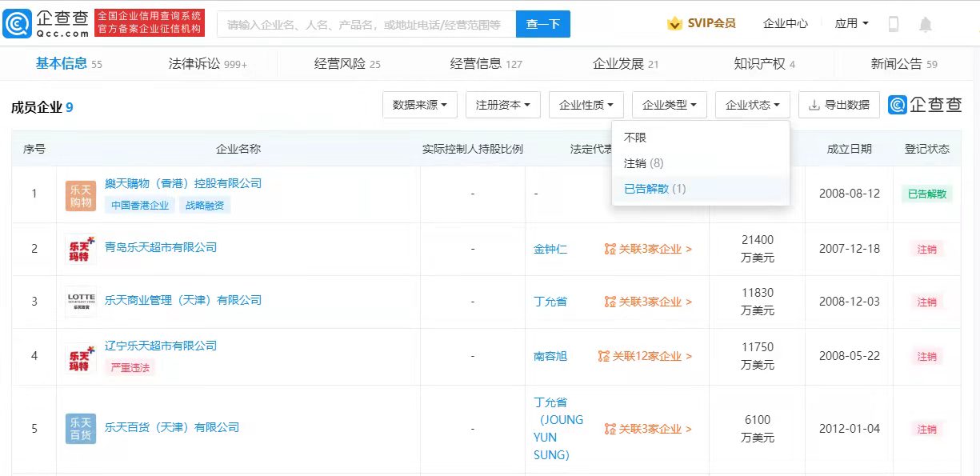This screenshot has height=476, width=980.
Task: Click the 21400 万美元 capital cell
Action: [758, 249]
